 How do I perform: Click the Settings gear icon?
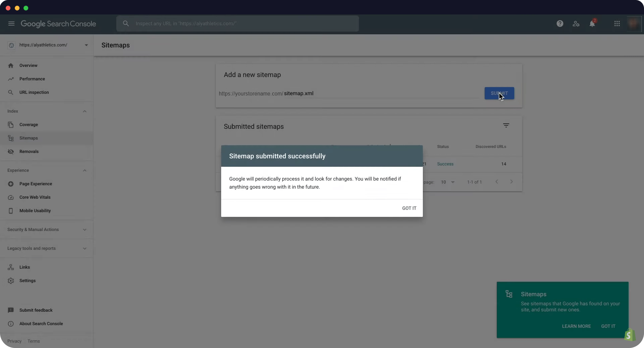click(x=11, y=281)
